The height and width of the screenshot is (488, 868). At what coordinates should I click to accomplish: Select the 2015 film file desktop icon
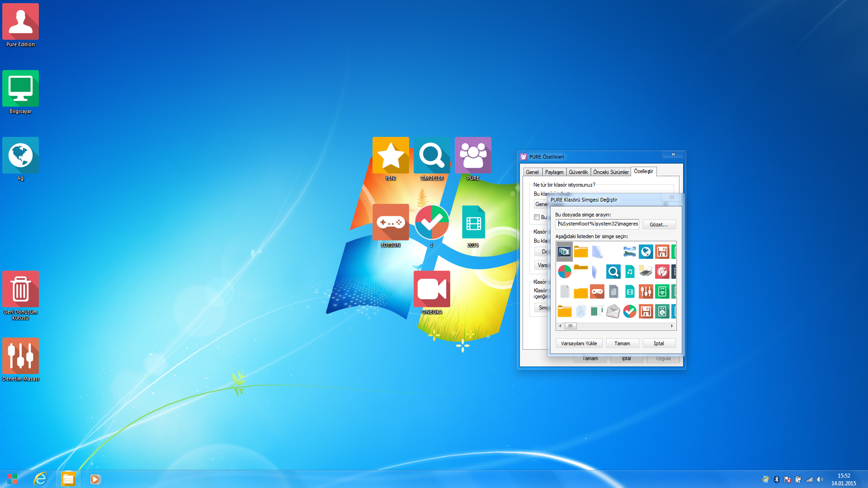[x=473, y=226]
